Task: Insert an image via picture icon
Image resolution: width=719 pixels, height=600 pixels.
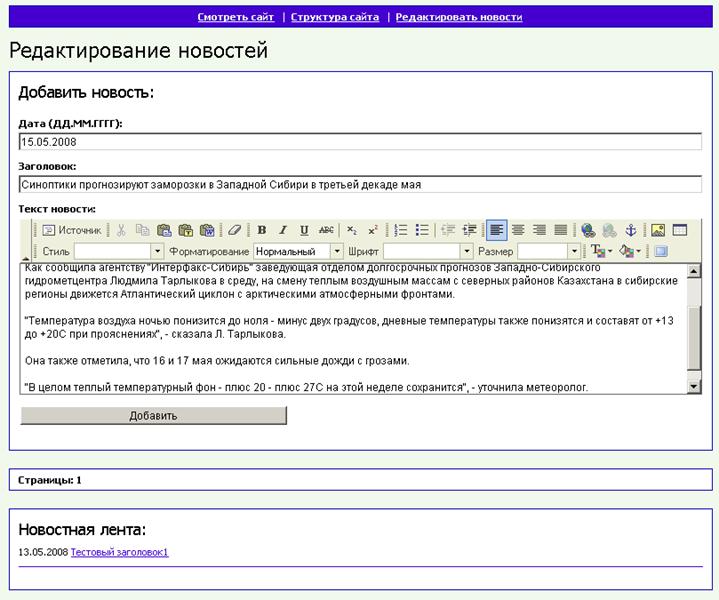Action: 658,230
